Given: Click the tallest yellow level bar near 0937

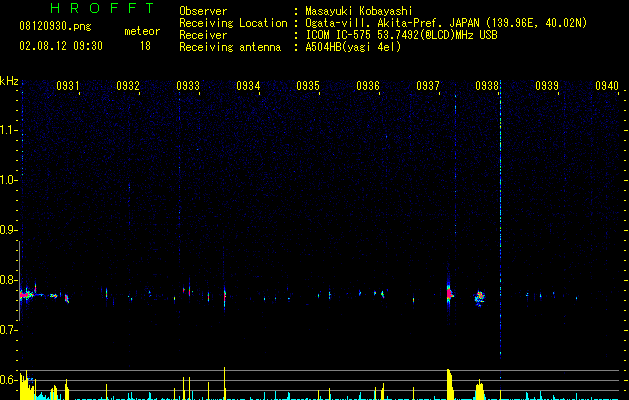Looking at the screenshot, I should (x=450, y=384).
